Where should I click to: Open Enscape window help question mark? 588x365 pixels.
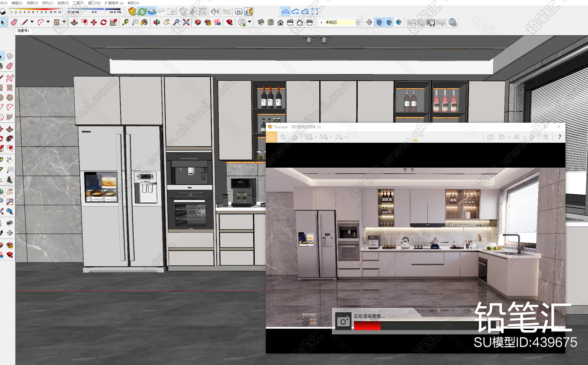[559, 137]
